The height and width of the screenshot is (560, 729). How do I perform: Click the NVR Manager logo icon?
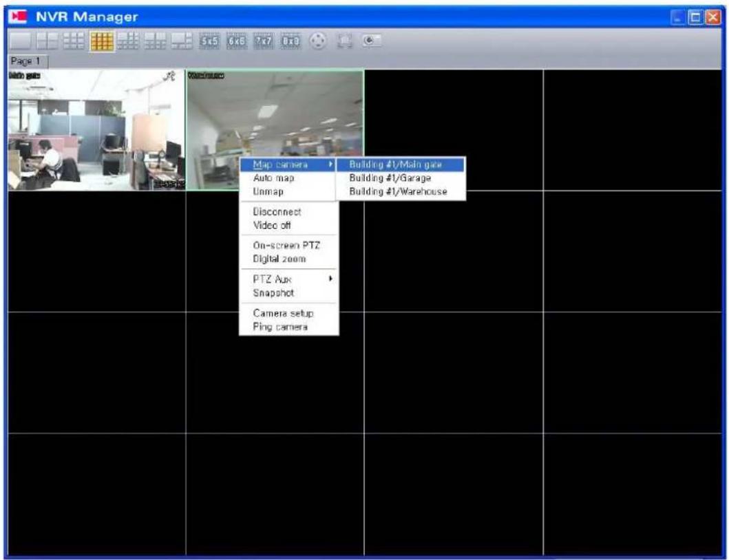tap(19, 17)
